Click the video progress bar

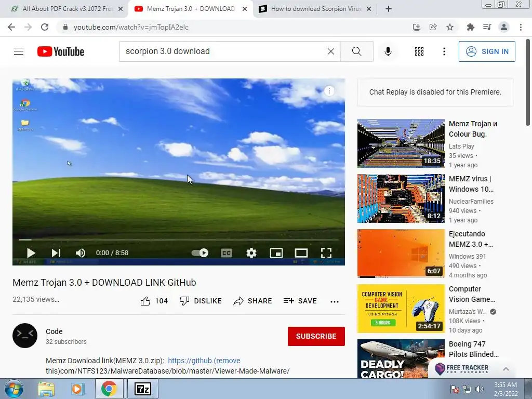(x=179, y=240)
